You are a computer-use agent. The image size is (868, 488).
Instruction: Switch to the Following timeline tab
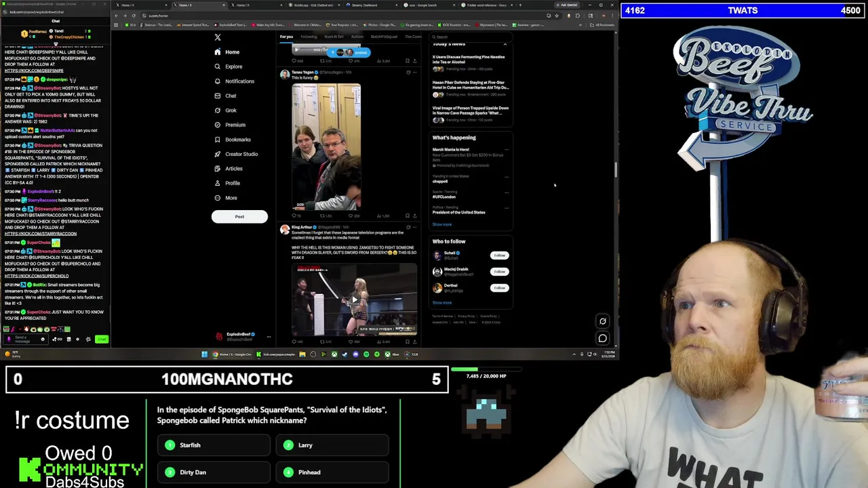coord(309,37)
